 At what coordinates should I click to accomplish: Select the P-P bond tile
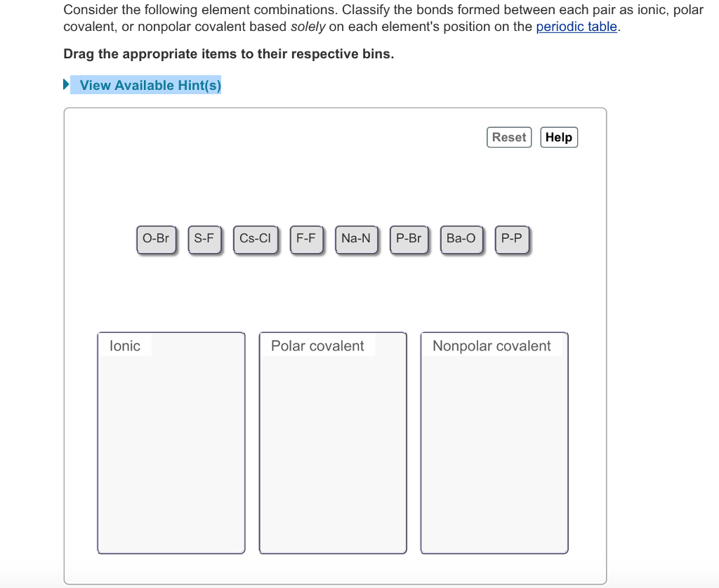(512, 238)
